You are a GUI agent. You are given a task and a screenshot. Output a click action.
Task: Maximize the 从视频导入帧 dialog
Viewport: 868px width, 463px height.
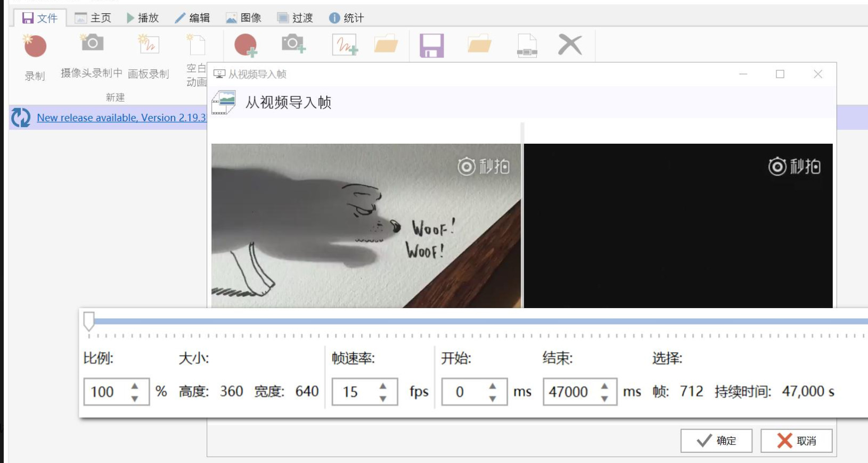[x=780, y=74]
